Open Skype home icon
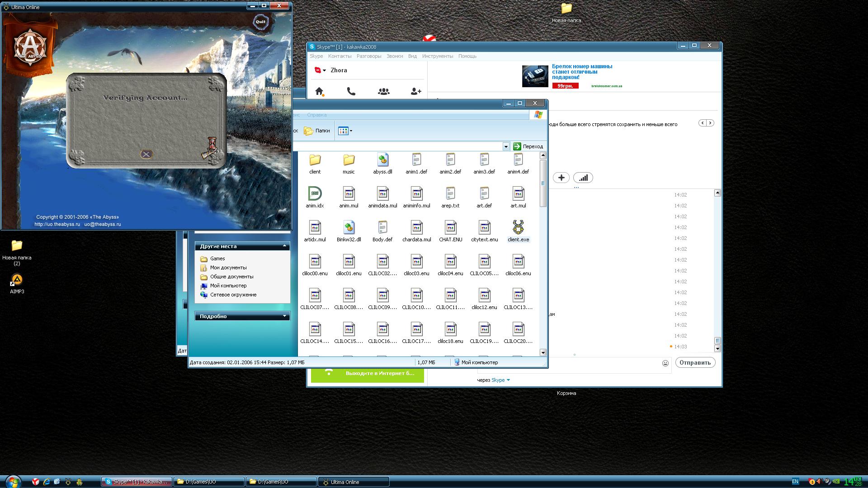The image size is (868, 488). 320,91
